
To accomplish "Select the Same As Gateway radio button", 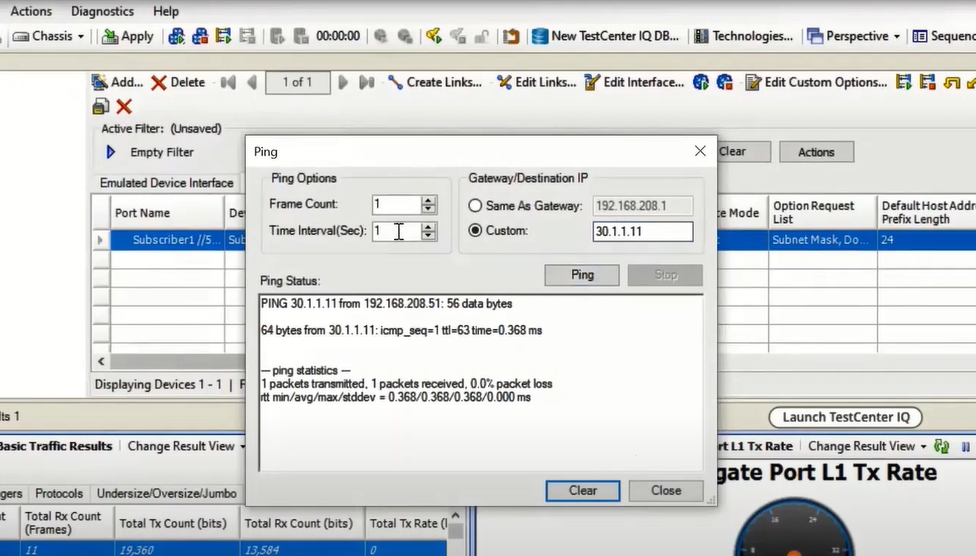I will pos(475,205).
